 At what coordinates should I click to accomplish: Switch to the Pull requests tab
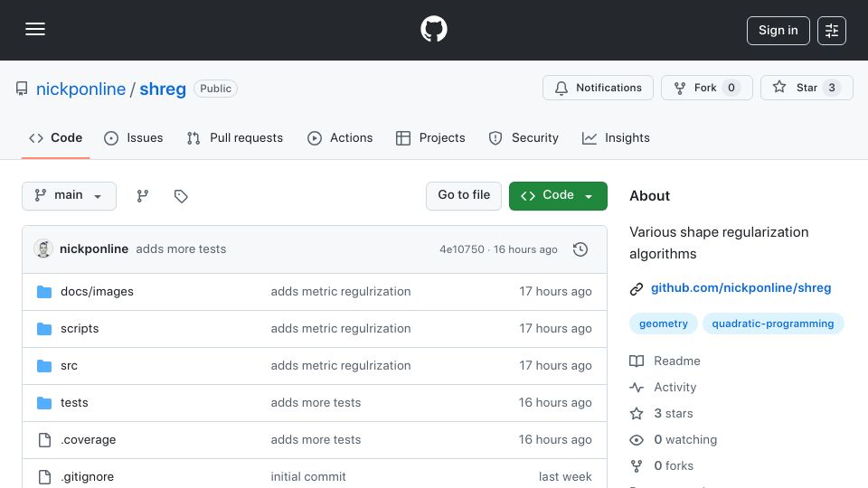point(235,137)
